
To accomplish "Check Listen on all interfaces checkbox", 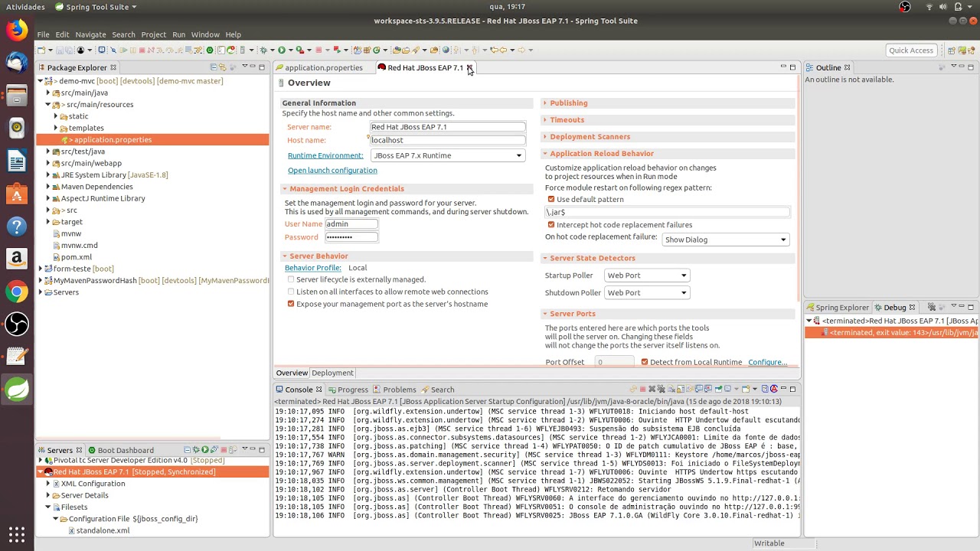I will pos(291,292).
